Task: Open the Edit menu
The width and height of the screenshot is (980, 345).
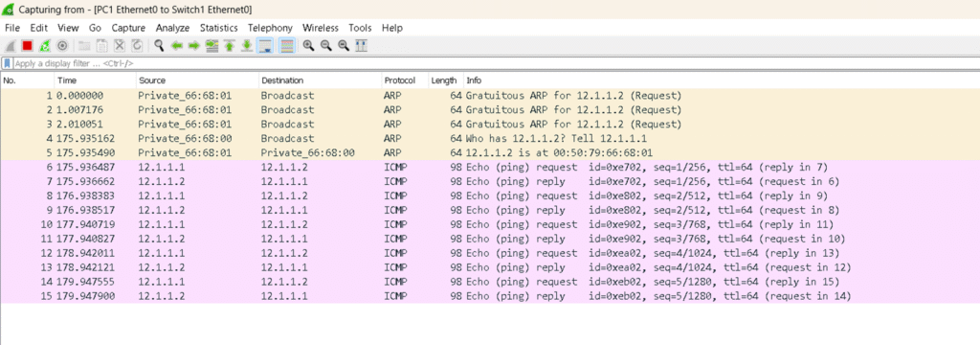Action: (x=38, y=28)
